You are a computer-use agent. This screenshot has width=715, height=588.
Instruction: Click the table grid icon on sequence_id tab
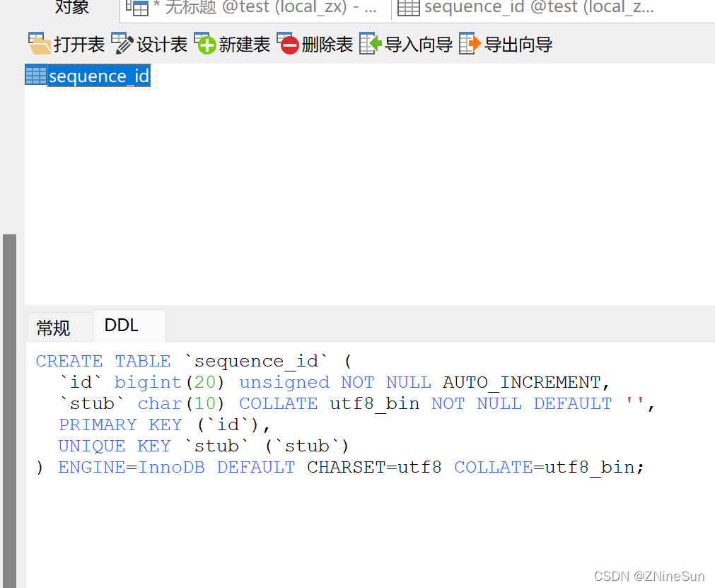[x=409, y=8]
